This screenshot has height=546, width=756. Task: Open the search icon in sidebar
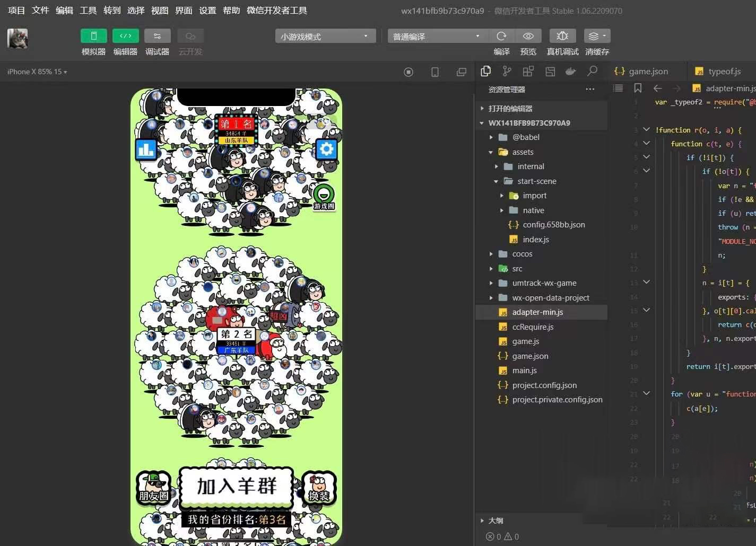(x=592, y=71)
